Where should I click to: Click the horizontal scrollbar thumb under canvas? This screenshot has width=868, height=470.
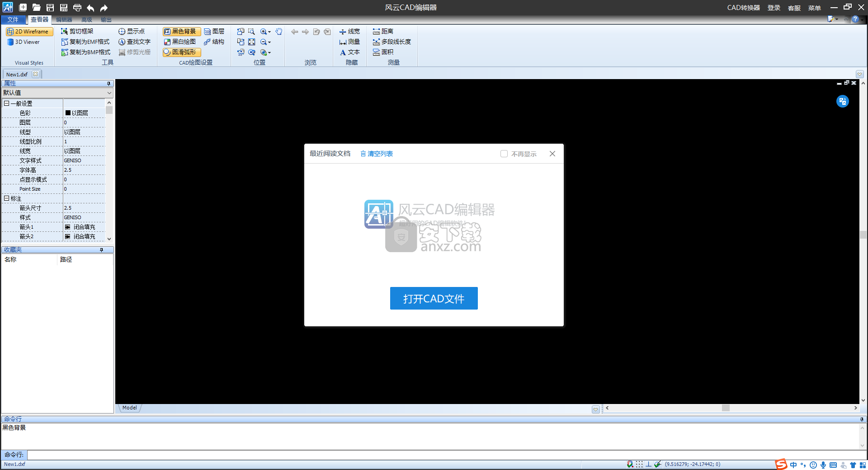click(726, 408)
